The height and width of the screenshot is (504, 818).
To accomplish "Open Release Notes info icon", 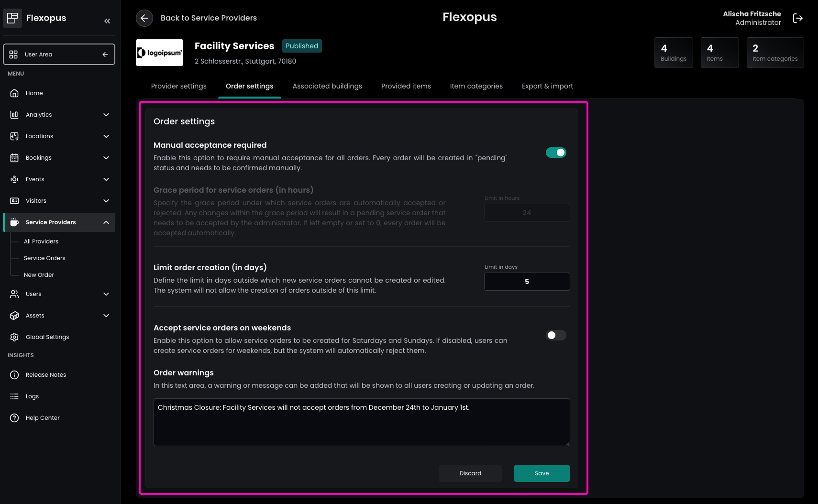I will (x=14, y=375).
